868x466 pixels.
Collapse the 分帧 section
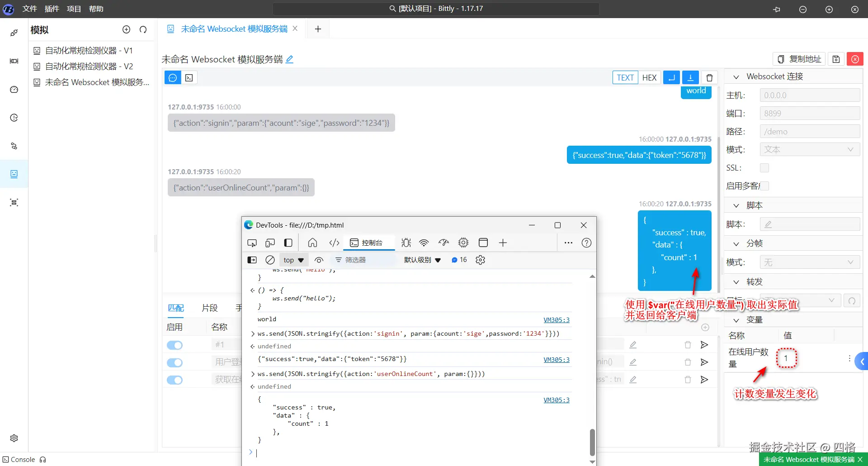(x=736, y=244)
